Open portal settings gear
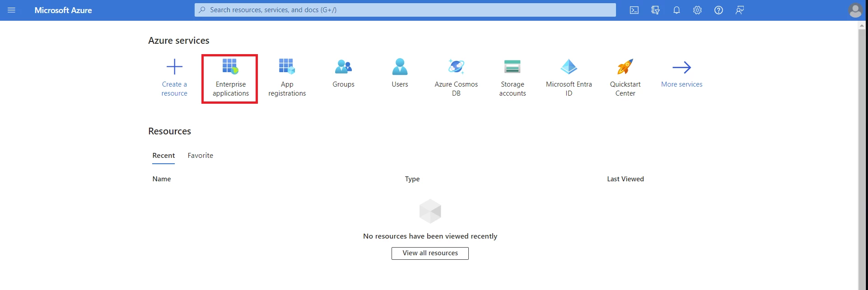The height and width of the screenshot is (290, 868). 697,10
